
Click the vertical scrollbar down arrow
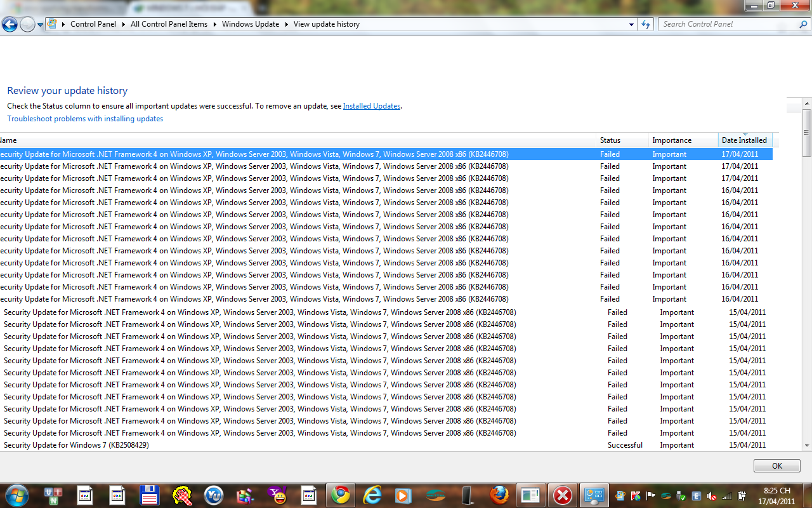(806, 446)
